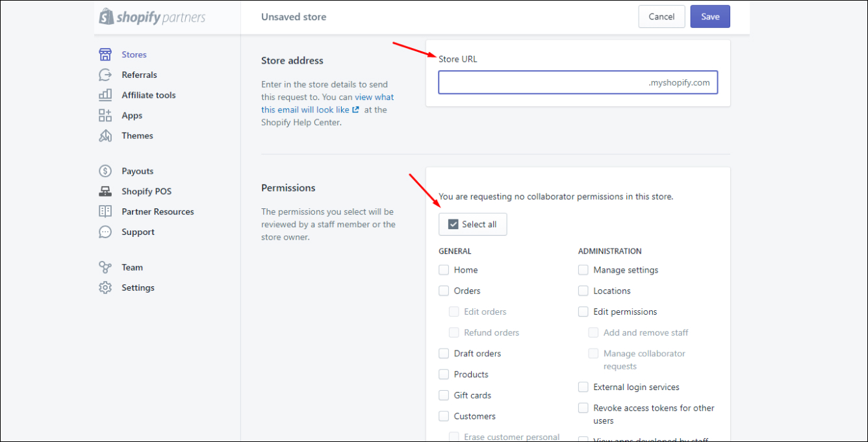The height and width of the screenshot is (442, 868).
Task: Select the Affiliate tools chart icon
Action: pos(105,95)
